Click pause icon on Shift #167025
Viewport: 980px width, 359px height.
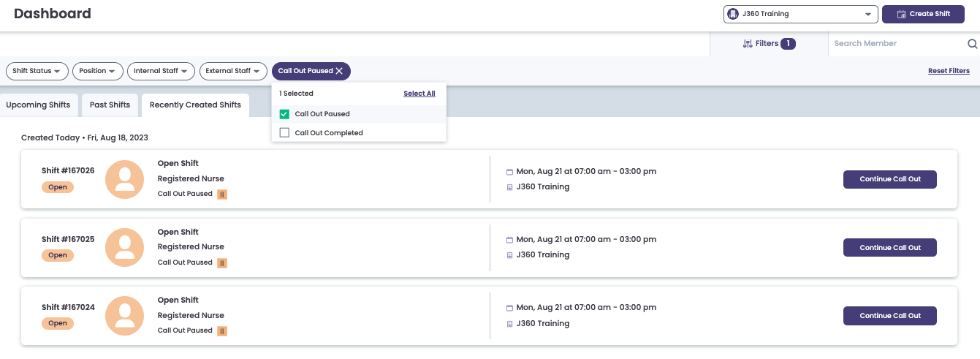(222, 263)
